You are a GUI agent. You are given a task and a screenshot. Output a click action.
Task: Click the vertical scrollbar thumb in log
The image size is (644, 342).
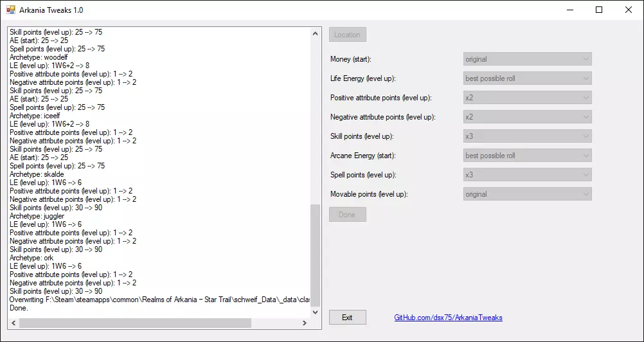[315, 255]
